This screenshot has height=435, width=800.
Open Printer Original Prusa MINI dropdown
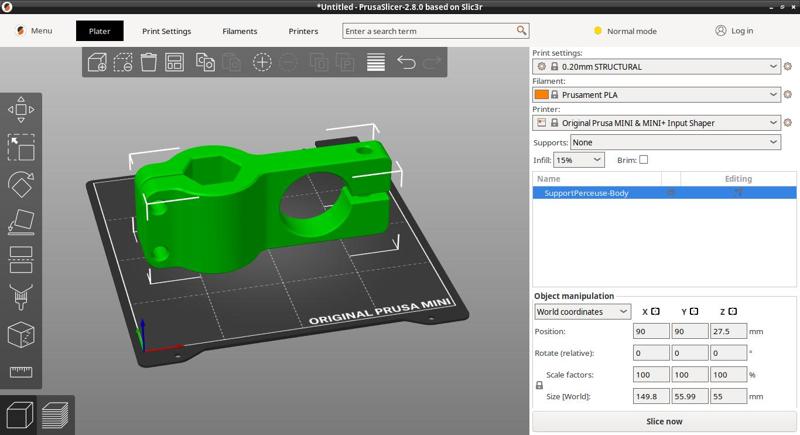pos(656,122)
